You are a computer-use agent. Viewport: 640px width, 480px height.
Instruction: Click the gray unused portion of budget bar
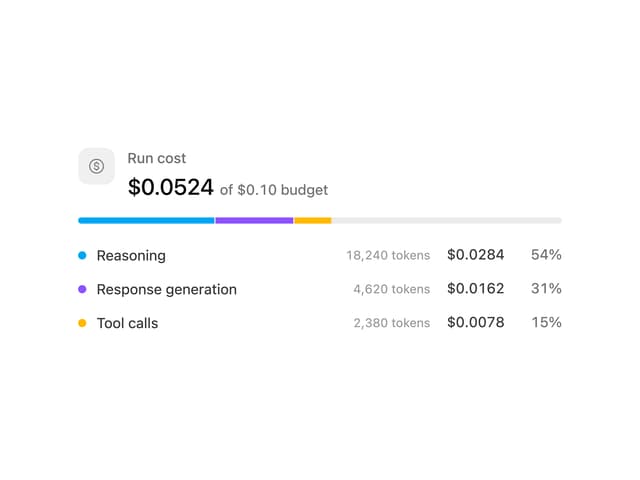tap(447, 220)
